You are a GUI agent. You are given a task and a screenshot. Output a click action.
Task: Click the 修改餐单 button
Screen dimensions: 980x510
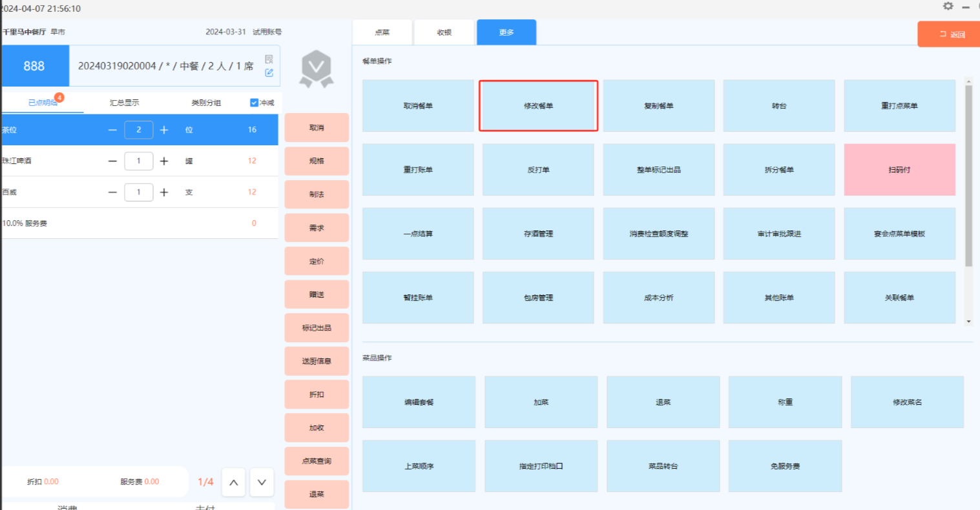pos(538,106)
